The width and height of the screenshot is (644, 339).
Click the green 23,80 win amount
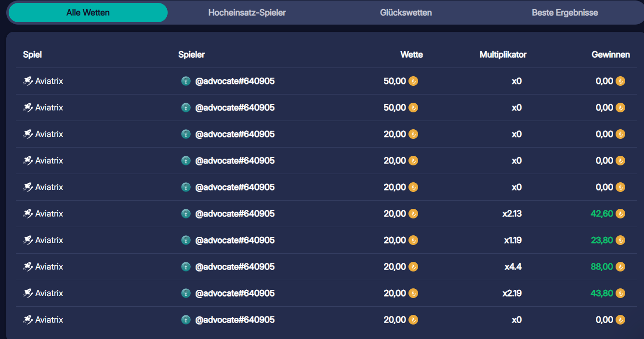pyautogui.click(x=602, y=240)
